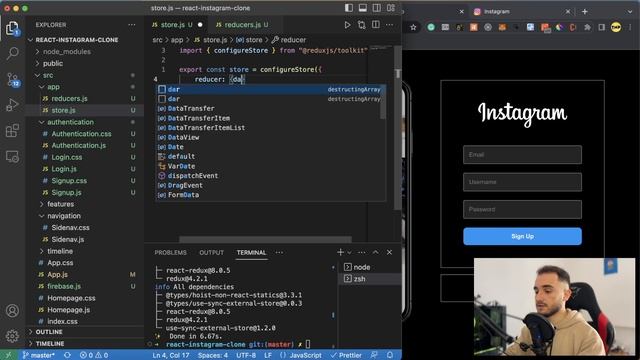Click Prettier status bar item
The height and width of the screenshot is (360, 640).
click(346, 355)
